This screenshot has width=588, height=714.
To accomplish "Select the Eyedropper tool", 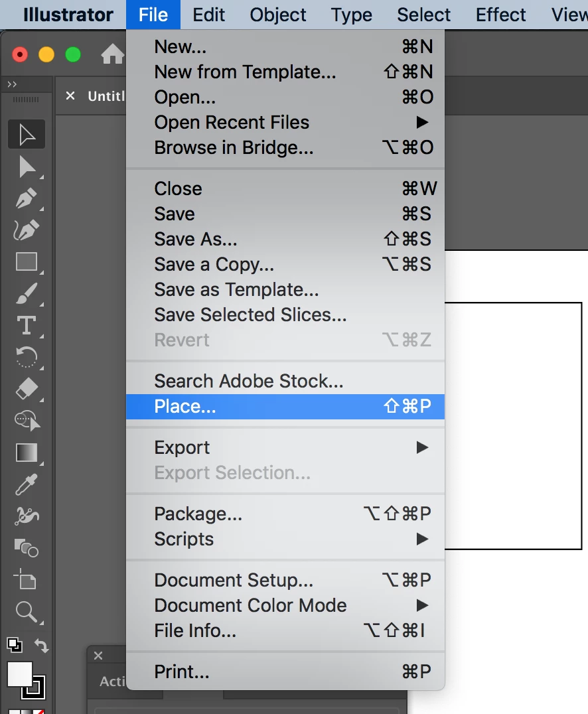I will 27,484.
